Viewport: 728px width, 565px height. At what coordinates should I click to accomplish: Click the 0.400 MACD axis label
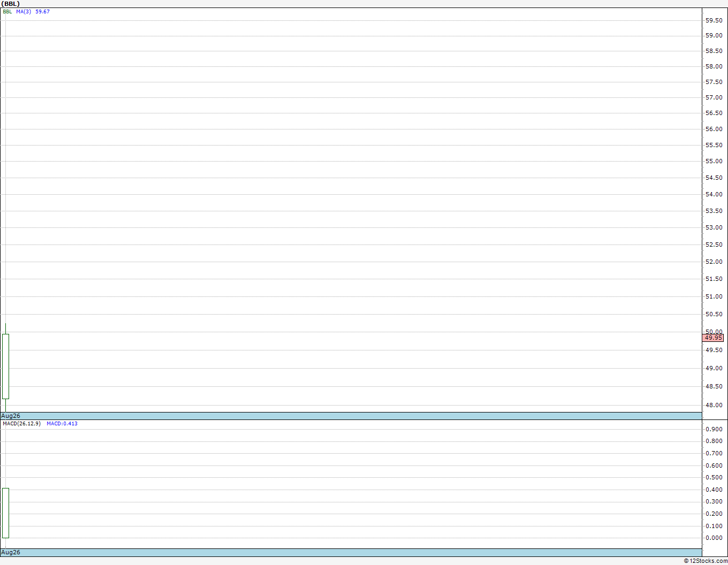tap(714, 490)
